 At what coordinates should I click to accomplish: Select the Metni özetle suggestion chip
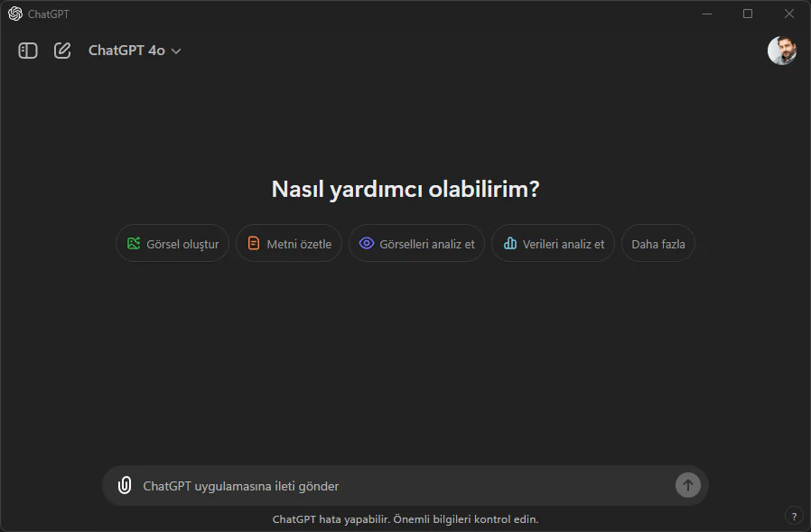click(289, 243)
